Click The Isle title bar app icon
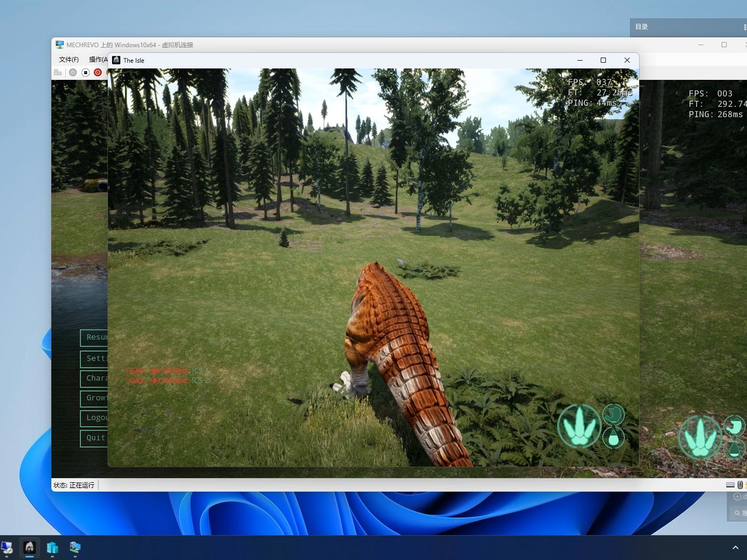747x560 pixels. pos(116,60)
